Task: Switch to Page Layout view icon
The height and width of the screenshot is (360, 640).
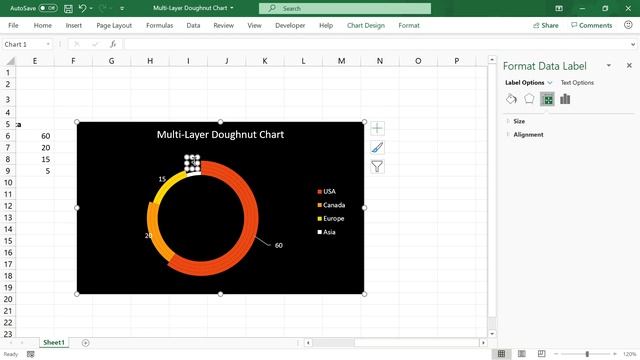Action: [x=522, y=354]
